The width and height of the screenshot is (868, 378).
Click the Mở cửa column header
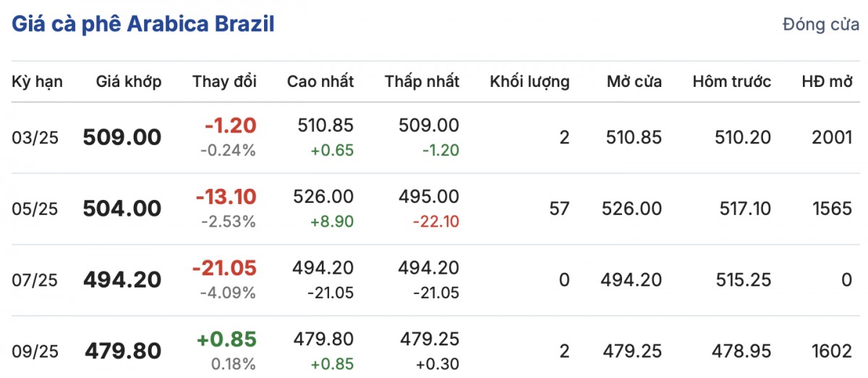coord(634,82)
